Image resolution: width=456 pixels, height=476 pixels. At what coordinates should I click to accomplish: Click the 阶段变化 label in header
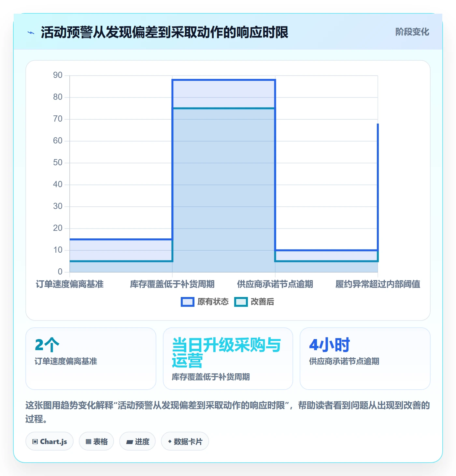pyautogui.click(x=412, y=32)
